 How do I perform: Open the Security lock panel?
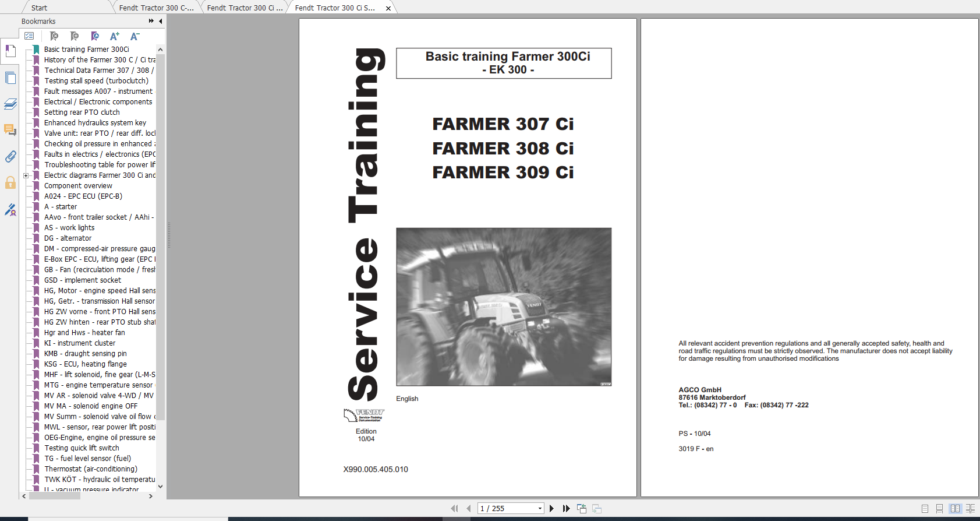(10, 182)
